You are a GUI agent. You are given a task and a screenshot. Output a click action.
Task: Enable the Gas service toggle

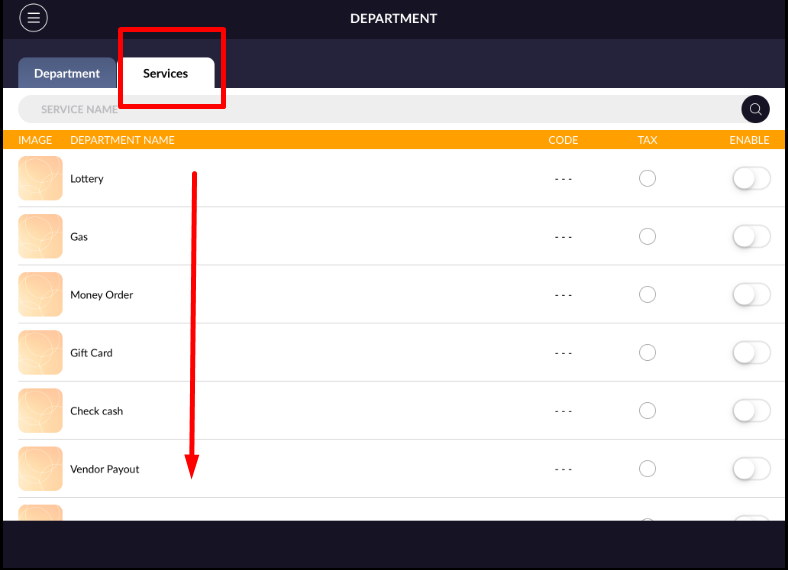click(751, 237)
